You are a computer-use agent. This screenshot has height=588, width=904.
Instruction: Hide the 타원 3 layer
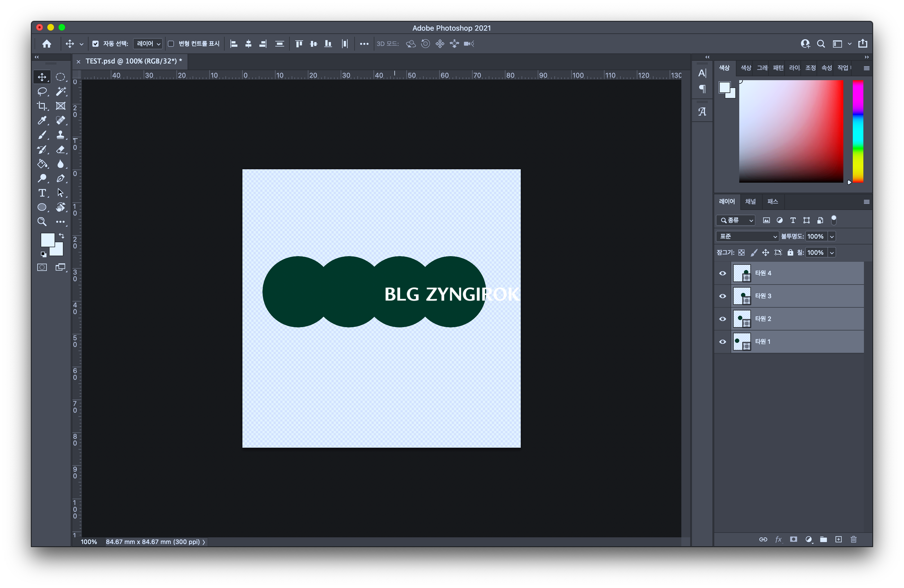pos(723,296)
